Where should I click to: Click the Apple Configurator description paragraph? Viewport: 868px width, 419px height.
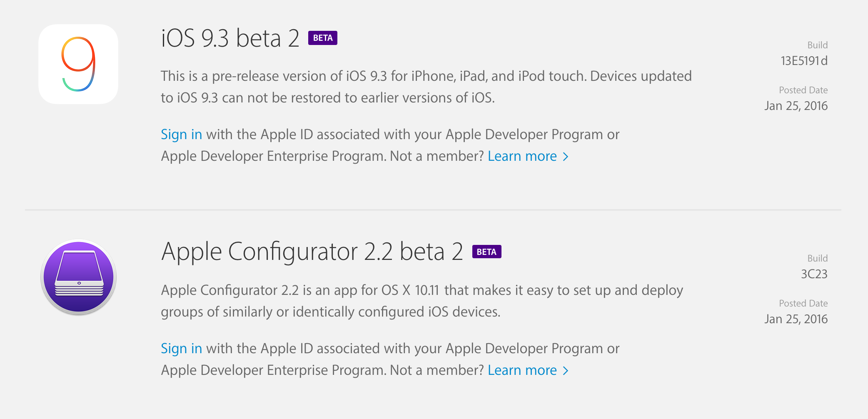[422, 301]
